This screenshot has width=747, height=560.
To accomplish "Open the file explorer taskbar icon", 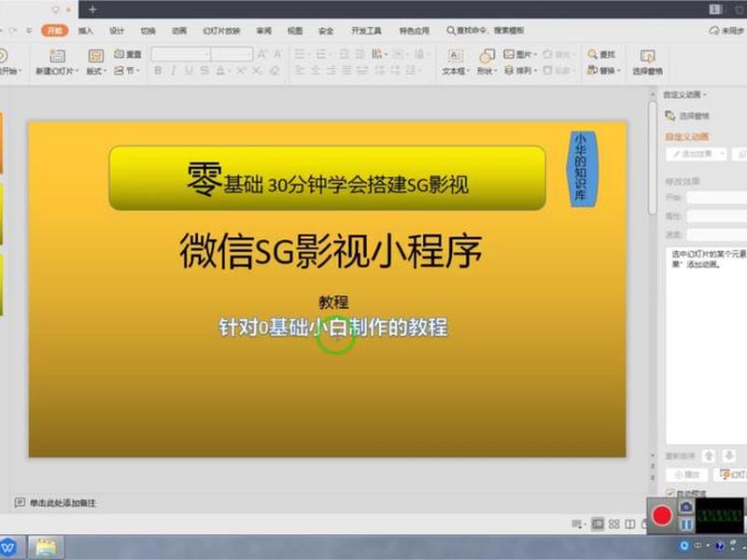I will coord(46,547).
